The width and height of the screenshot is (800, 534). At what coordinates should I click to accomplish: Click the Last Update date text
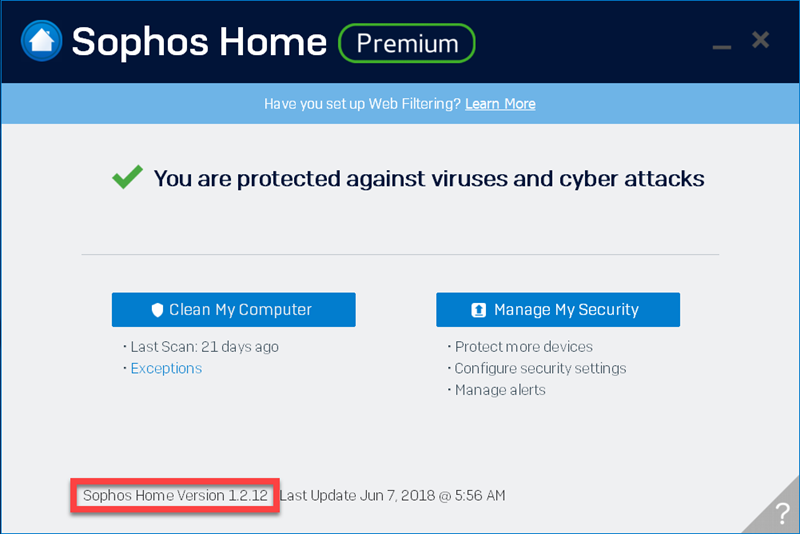[393, 495]
